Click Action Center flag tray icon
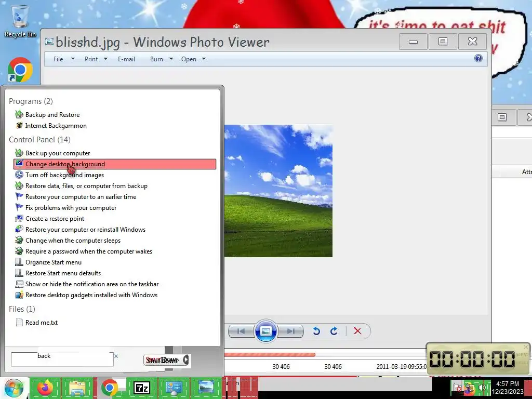This screenshot has height=399, width=532. pyautogui.click(x=457, y=388)
